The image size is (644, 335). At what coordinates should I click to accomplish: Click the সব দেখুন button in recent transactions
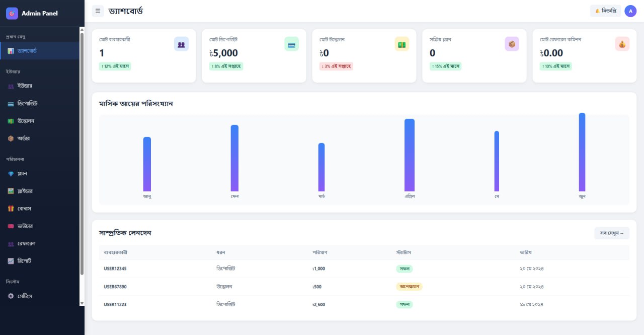coord(611,233)
